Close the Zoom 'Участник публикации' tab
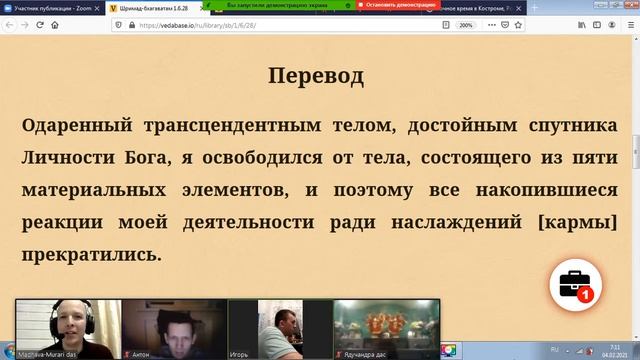Screen dimensions: 640x360 point(97,8)
